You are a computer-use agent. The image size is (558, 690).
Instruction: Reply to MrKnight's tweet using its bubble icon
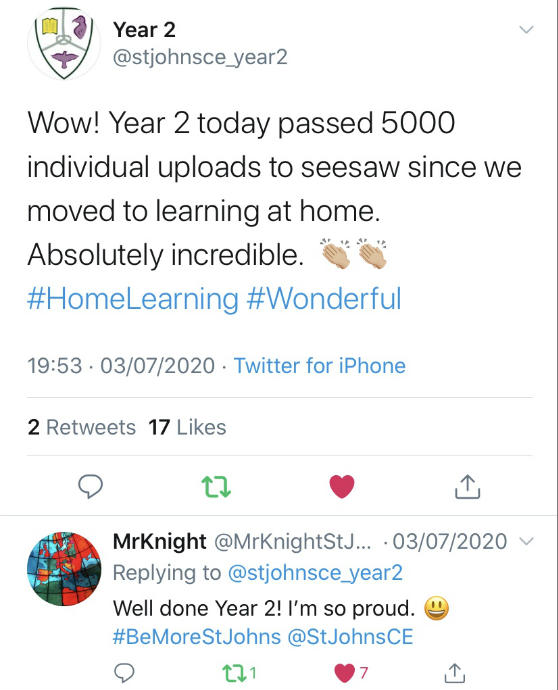tap(124, 673)
